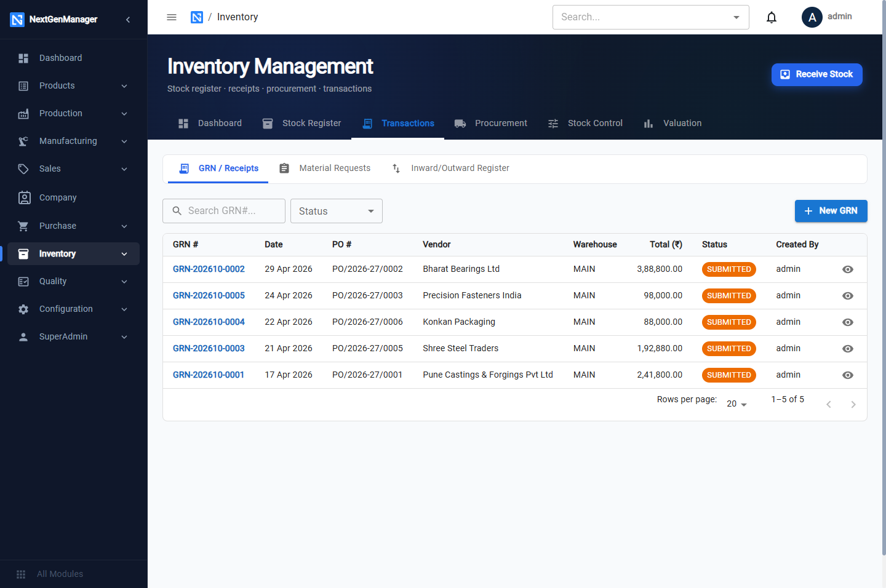Click the vertical page scrollbar
Image resolution: width=886 pixels, height=588 pixels.
[x=884, y=278]
